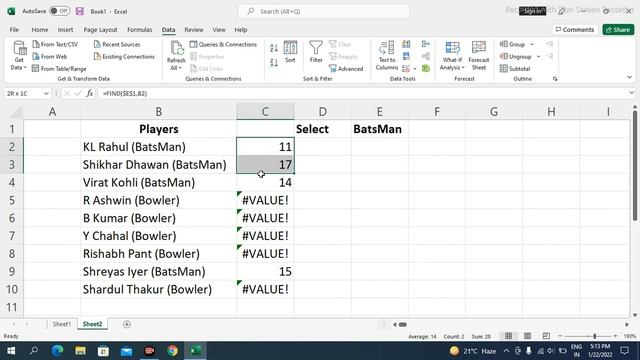
Task: Click the Insert Function fx icon
Action: [x=89, y=93]
